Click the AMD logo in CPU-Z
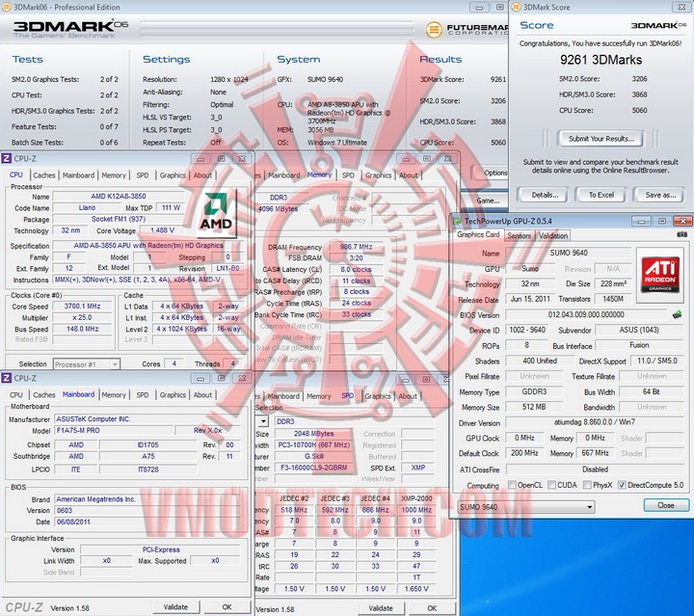Screen dimensions: 694x616 (215, 214)
